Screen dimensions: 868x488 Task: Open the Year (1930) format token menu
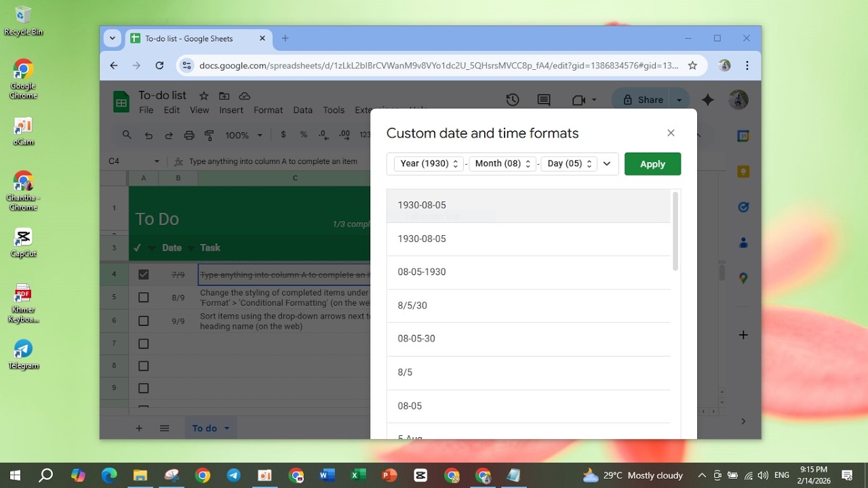click(x=429, y=163)
